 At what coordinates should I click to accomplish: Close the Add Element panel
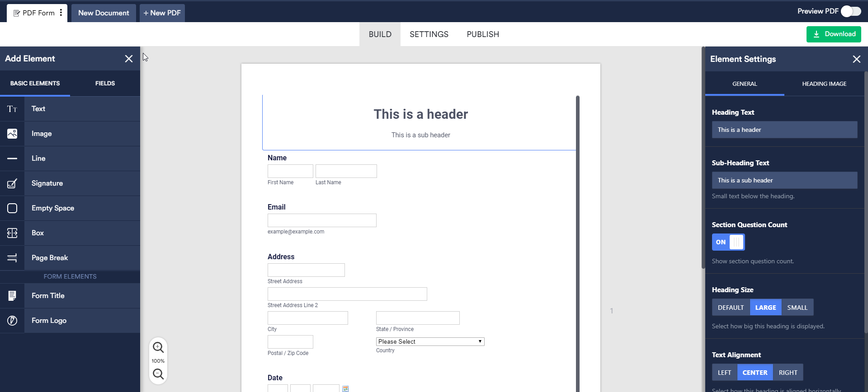129,59
